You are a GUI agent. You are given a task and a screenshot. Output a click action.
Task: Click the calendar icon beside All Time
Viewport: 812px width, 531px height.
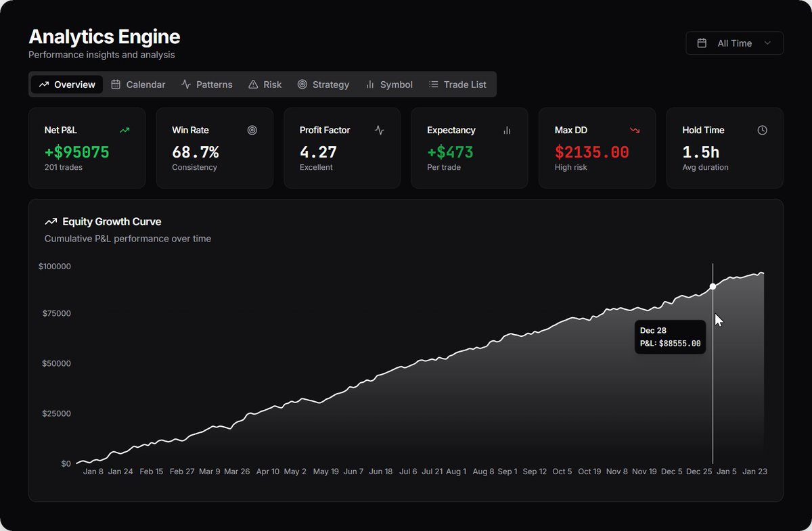(702, 43)
